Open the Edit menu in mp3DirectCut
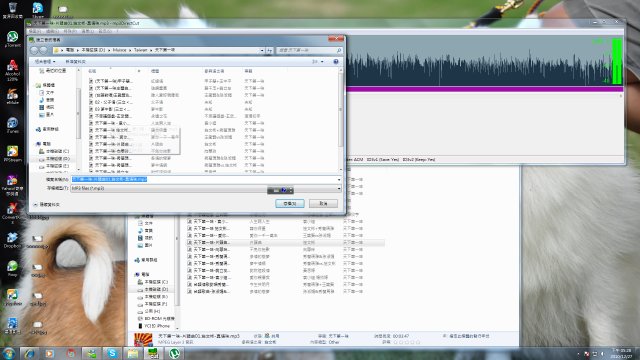 pyautogui.click(x=52, y=31)
